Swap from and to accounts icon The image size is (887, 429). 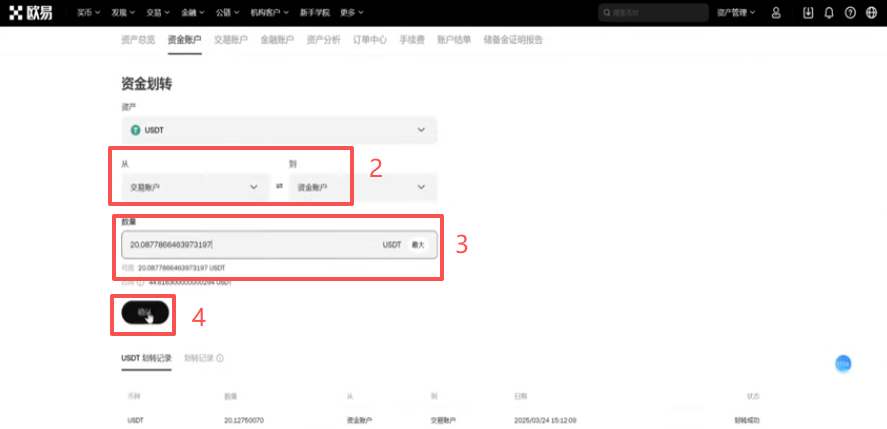point(279,187)
